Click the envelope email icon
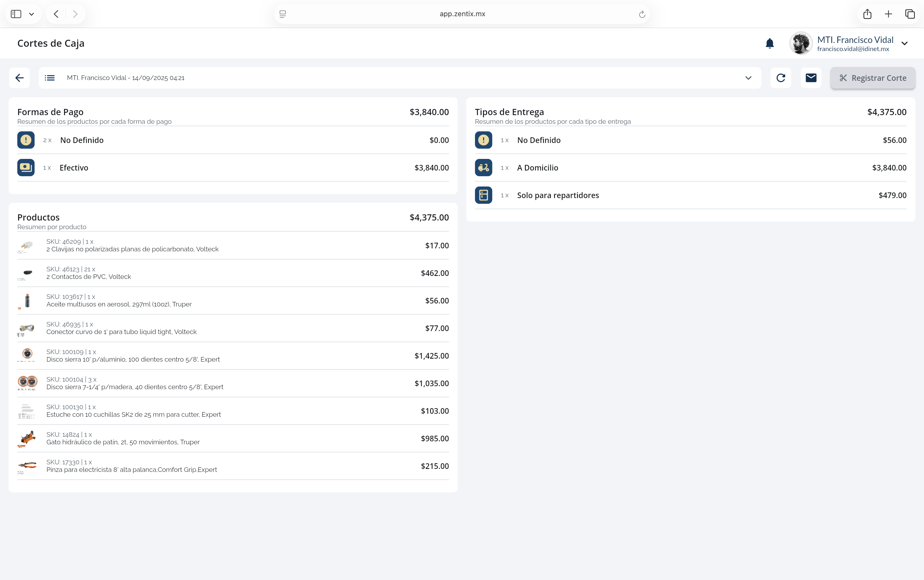The width and height of the screenshot is (924, 580). click(x=811, y=78)
